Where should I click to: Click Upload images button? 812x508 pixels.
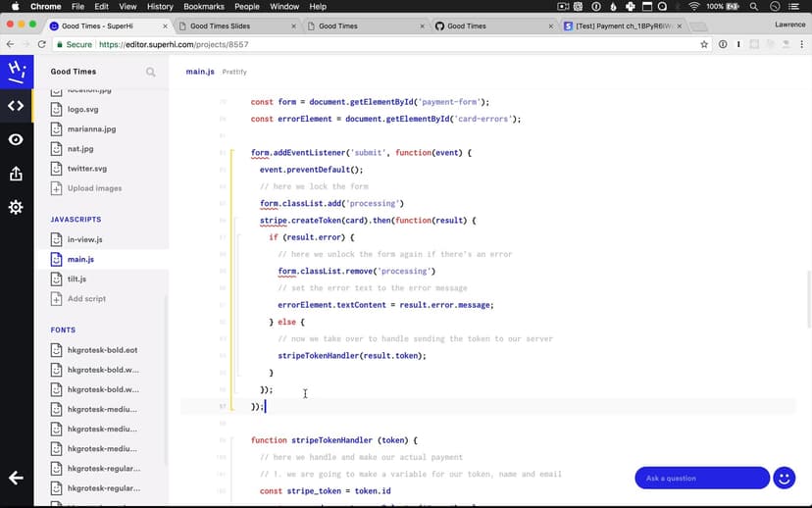coord(94,188)
